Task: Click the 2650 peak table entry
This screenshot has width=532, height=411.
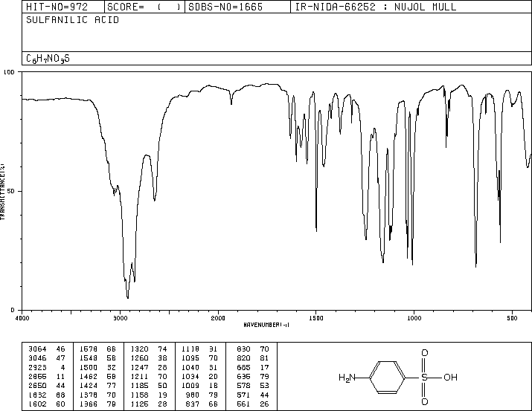Action: pyautogui.click(x=47, y=386)
